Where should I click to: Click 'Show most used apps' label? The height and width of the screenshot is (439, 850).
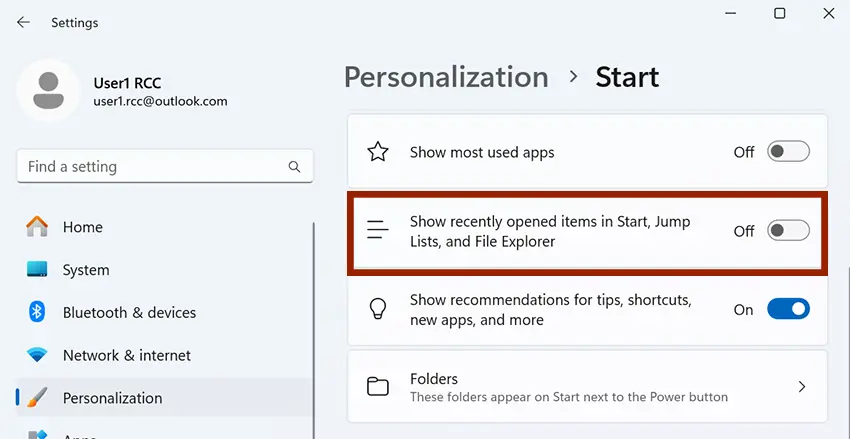coord(482,152)
